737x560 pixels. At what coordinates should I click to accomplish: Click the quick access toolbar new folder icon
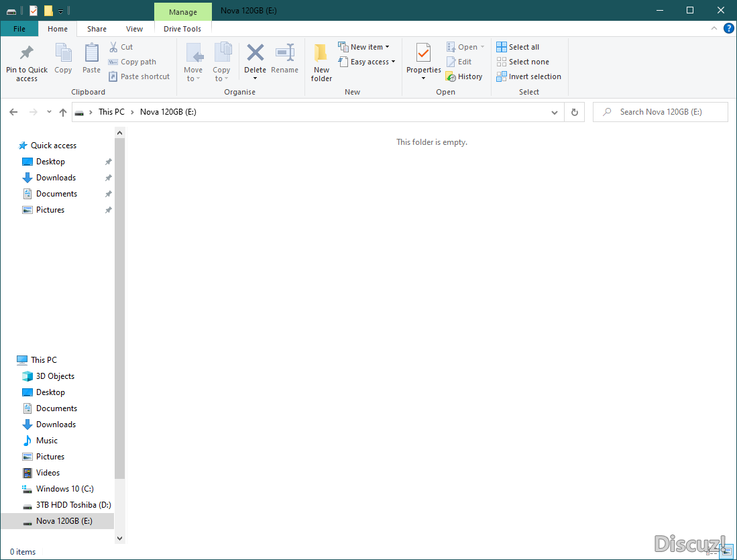coord(48,10)
